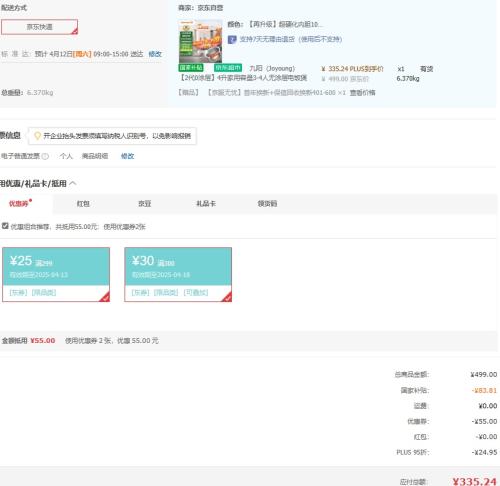
Task: Click 修改 link for invoice information
Action: [x=127, y=156]
